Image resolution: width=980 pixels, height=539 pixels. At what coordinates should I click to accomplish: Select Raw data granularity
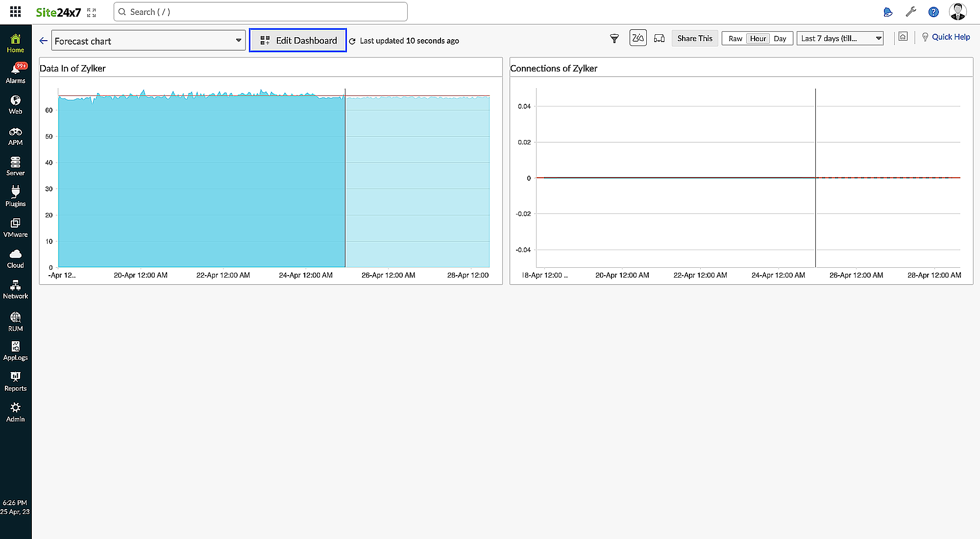pos(735,39)
